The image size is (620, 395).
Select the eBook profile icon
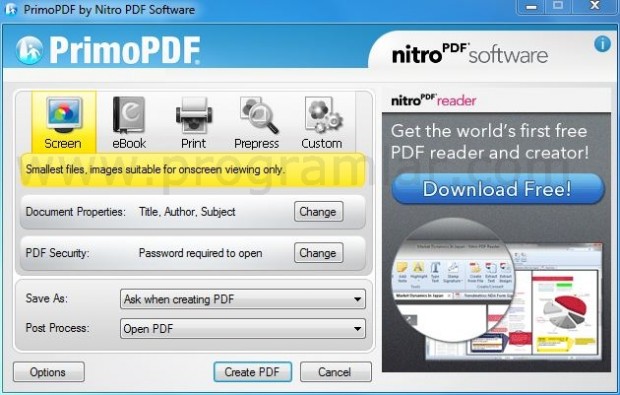(129, 123)
